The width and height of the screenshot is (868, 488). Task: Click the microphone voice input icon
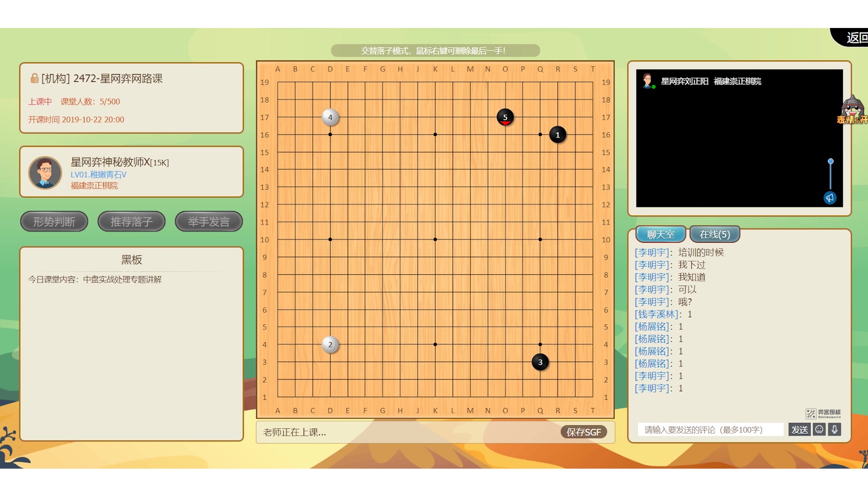coord(835,429)
